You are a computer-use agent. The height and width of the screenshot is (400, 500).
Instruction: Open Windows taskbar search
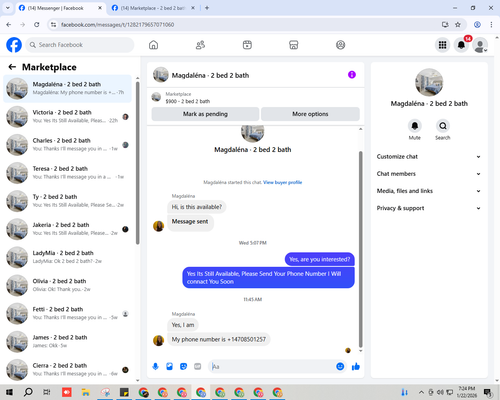(x=28, y=392)
